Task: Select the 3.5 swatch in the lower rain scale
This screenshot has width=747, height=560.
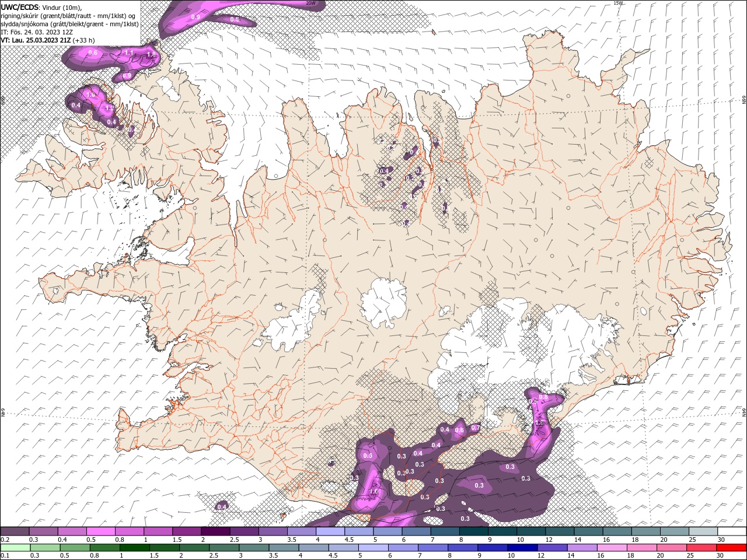Action: click(283, 547)
